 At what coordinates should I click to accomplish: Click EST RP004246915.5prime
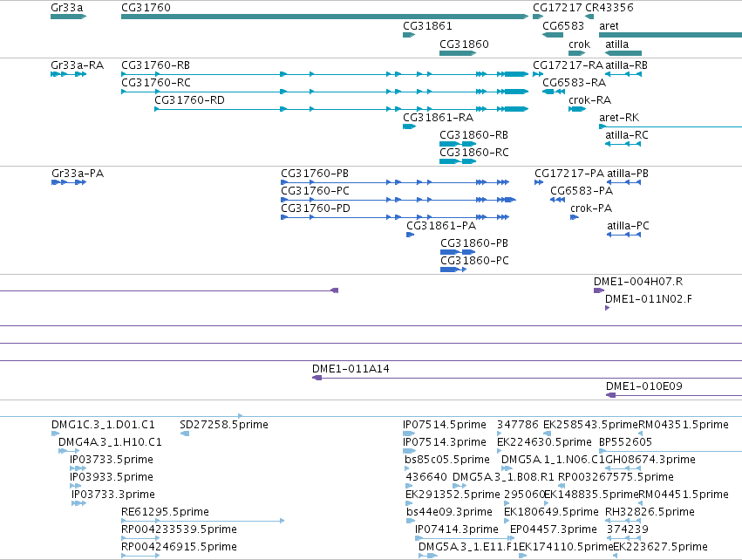pos(179,547)
